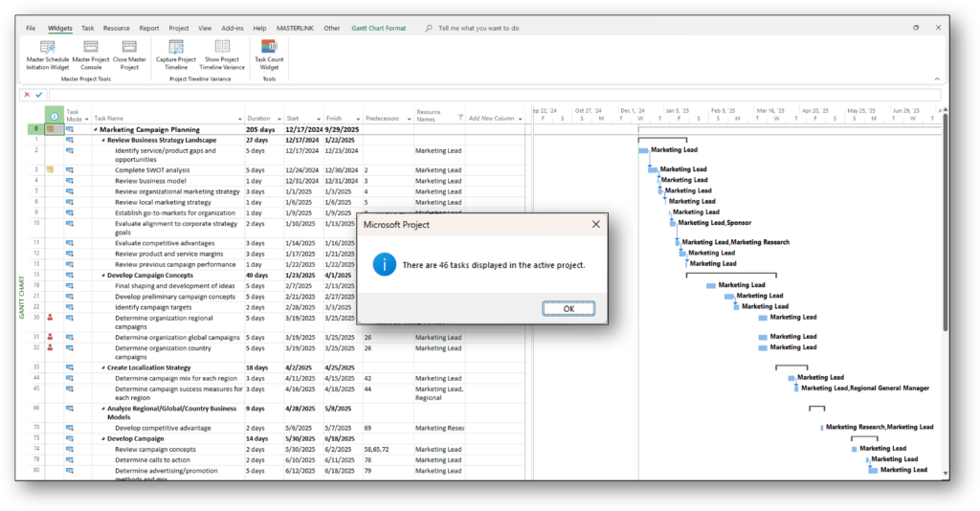Confirm entry with the blue checkmark icon
Screen dimensions: 980x511
pos(38,95)
